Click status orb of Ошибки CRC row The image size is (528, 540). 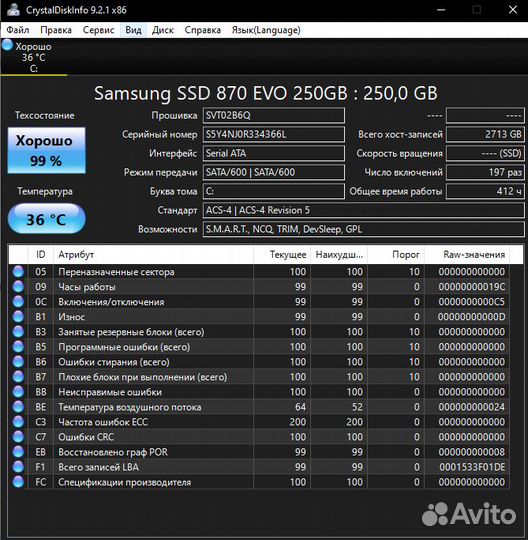(x=18, y=437)
